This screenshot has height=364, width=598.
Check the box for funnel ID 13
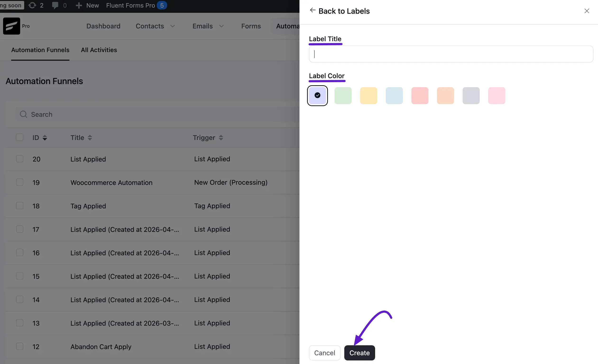(20, 323)
